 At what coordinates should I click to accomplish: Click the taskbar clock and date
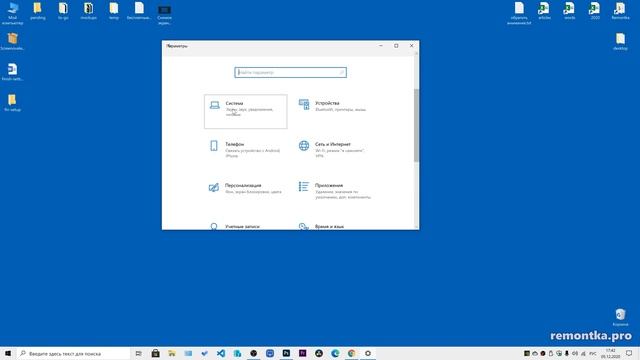pyautogui.click(x=611, y=353)
